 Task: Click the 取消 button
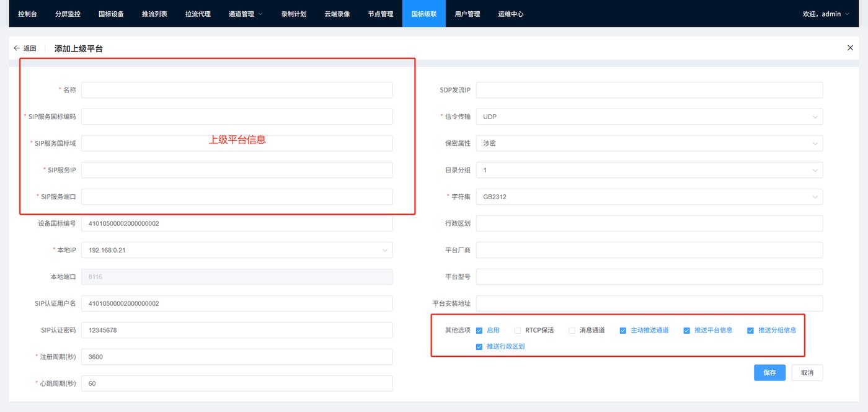[807, 373]
